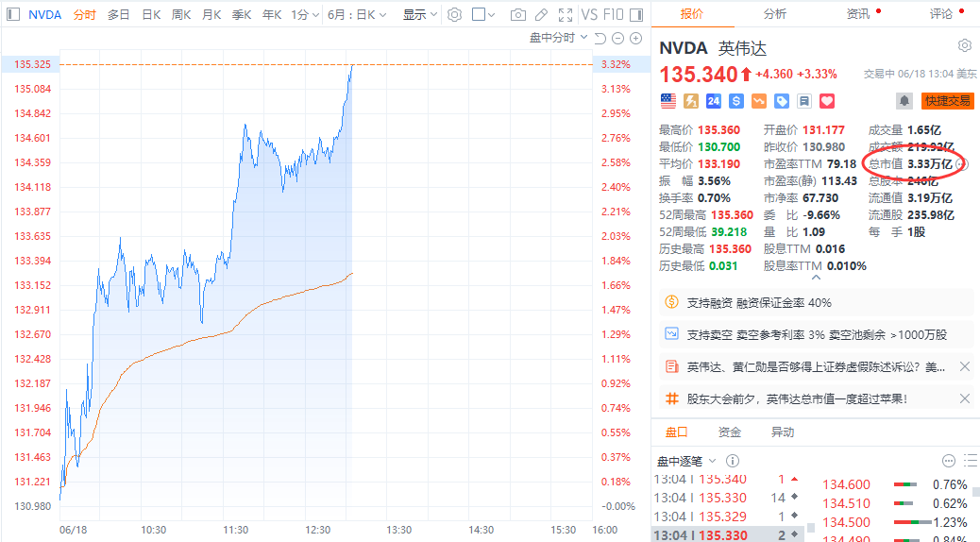Toggle the price alert bell
The height and width of the screenshot is (542, 980).
point(904,100)
